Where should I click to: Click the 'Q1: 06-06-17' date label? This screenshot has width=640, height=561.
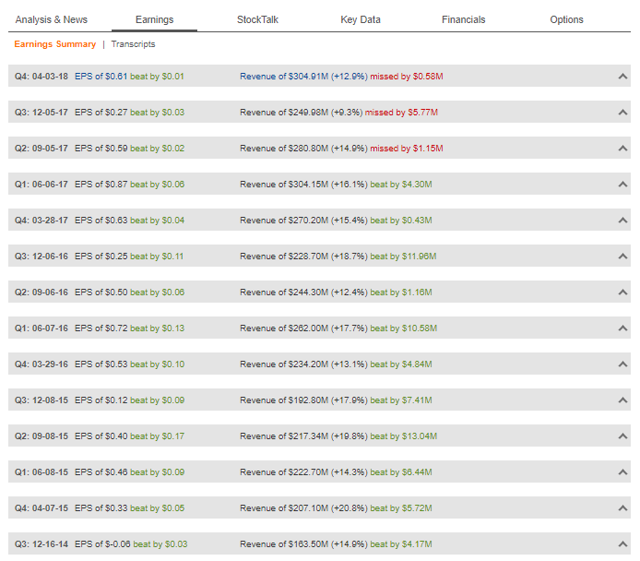[41, 184]
